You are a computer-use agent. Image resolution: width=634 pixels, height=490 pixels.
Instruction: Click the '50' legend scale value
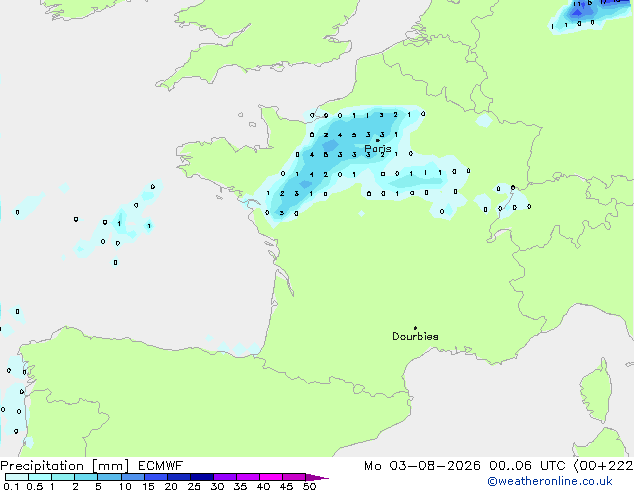point(310,486)
